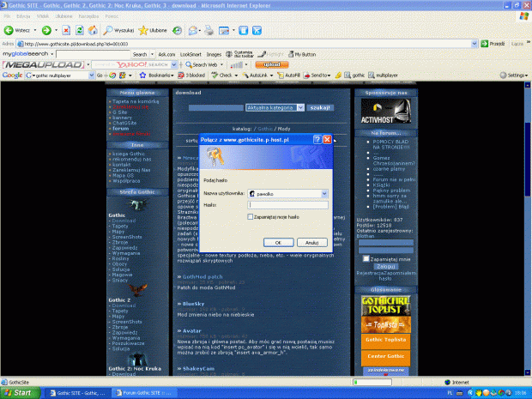532x399 pixels.
Task: Open the browsing history icon
Action: [x=177, y=31]
